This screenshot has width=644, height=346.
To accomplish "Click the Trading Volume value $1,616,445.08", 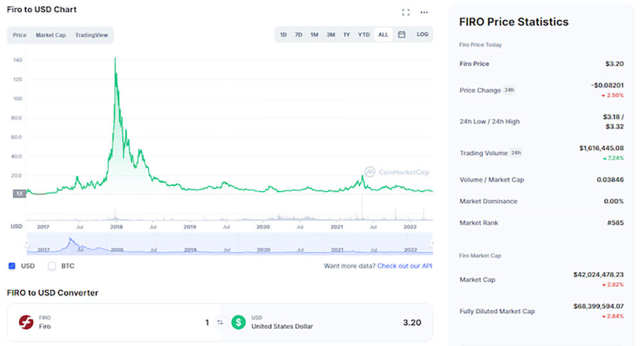I will coord(601,148).
